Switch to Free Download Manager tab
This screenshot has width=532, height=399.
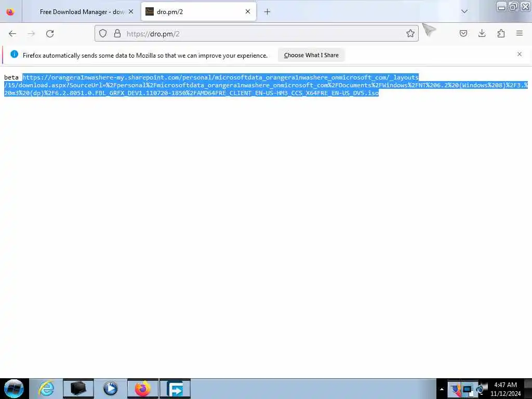click(x=82, y=12)
